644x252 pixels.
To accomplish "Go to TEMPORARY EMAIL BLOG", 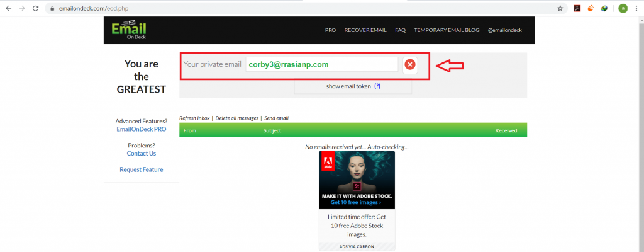I will [x=447, y=30].
